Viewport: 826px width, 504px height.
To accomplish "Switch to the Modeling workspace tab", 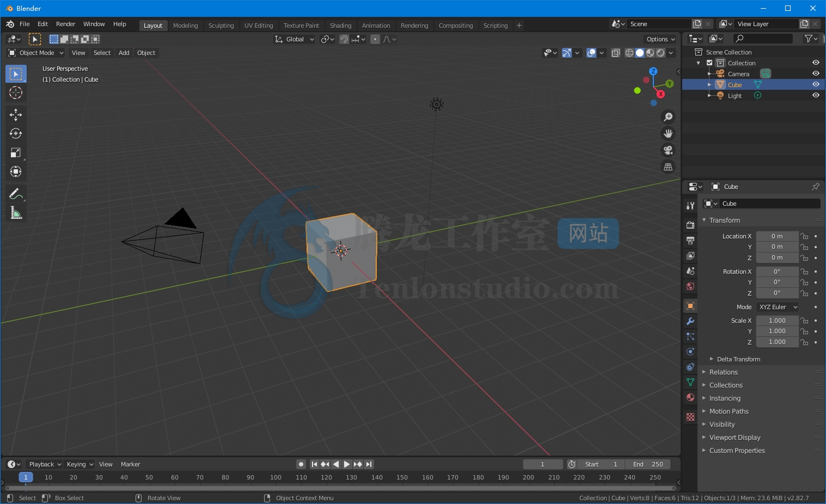I will (185, 26).
